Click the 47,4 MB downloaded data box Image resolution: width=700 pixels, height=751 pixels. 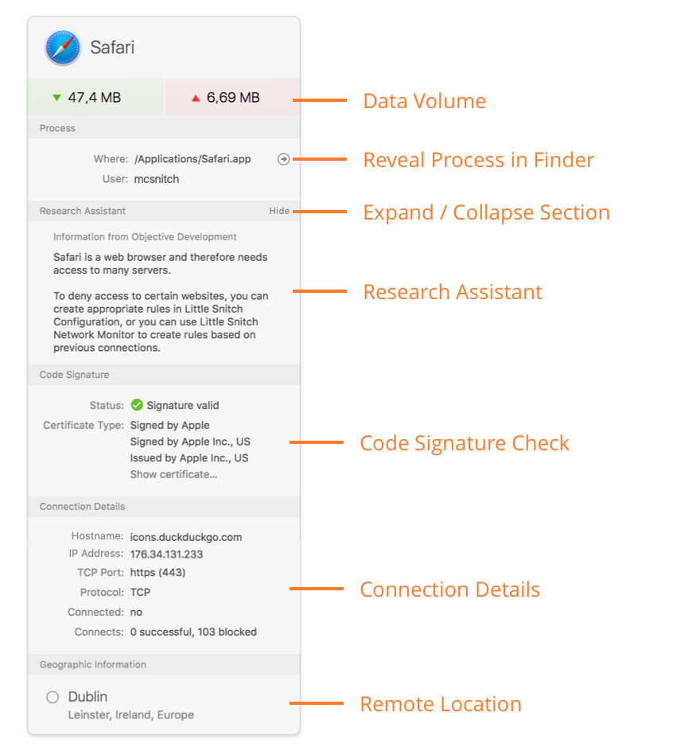(95, 98)
